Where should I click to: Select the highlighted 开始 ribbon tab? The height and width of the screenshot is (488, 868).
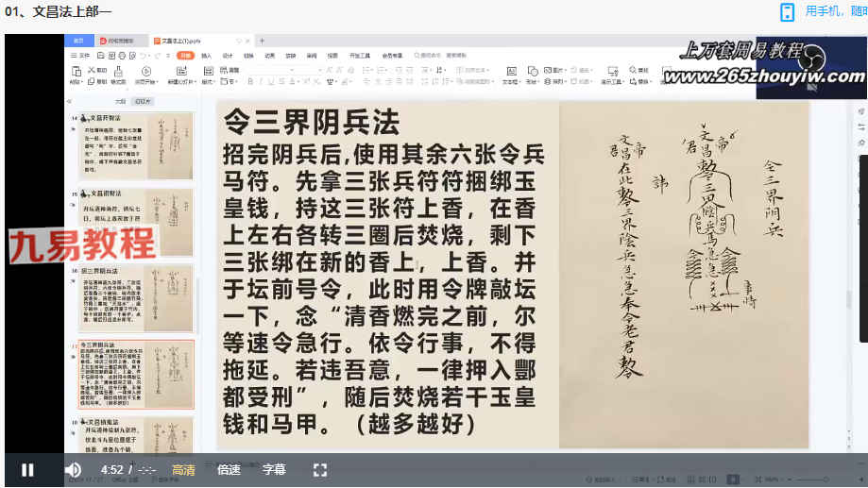(185, 56)
